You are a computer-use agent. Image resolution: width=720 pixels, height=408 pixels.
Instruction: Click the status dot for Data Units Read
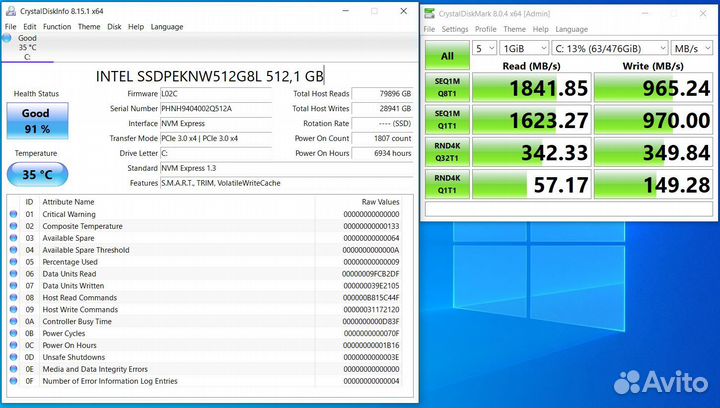tap(13, 274)
